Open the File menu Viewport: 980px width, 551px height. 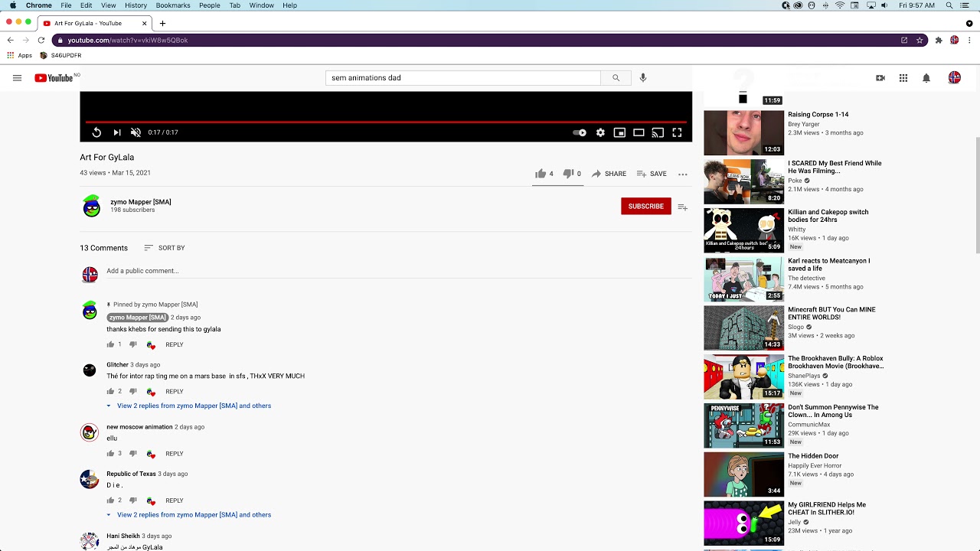click(67, 5)
